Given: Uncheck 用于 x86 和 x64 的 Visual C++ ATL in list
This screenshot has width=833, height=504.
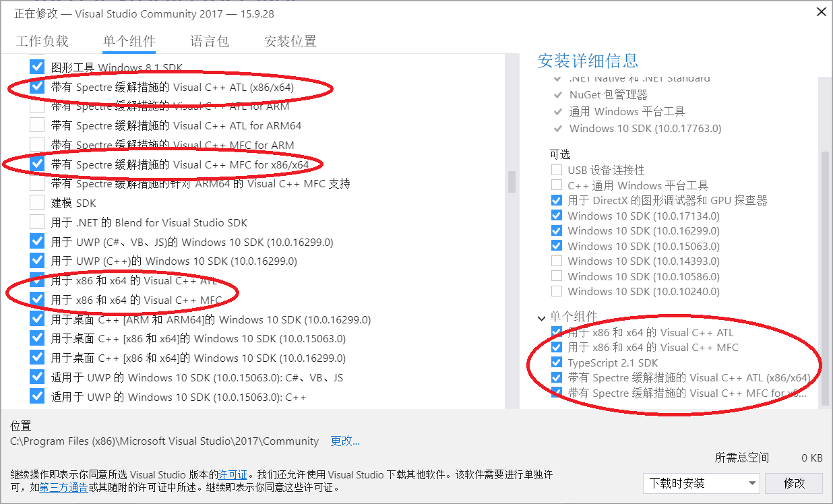Looking at the screenshot, I should [x=37, y=280].
